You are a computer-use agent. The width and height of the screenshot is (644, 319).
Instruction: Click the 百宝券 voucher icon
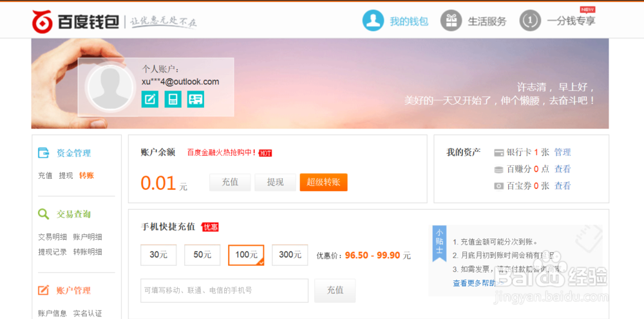click(x=499, y=186)
